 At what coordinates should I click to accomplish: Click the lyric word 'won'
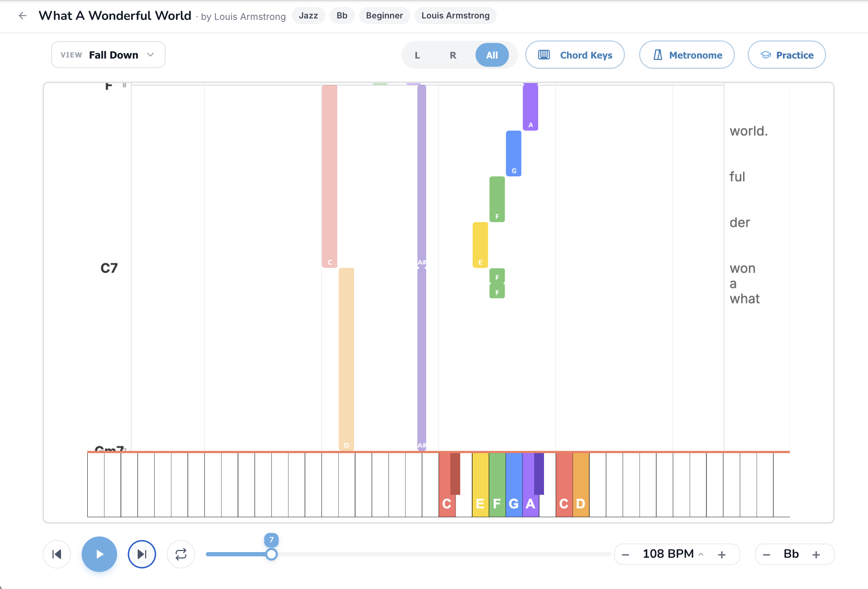point(742,268)
